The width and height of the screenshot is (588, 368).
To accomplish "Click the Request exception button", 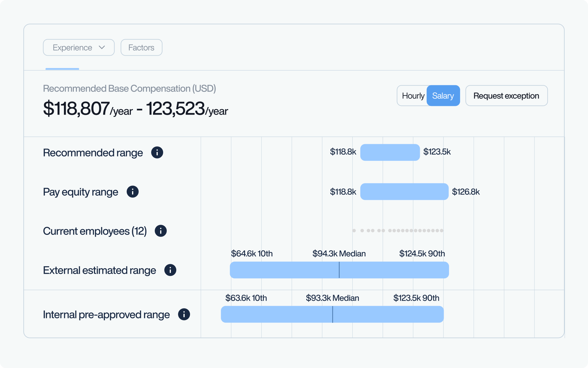I will tap(506, 96).
